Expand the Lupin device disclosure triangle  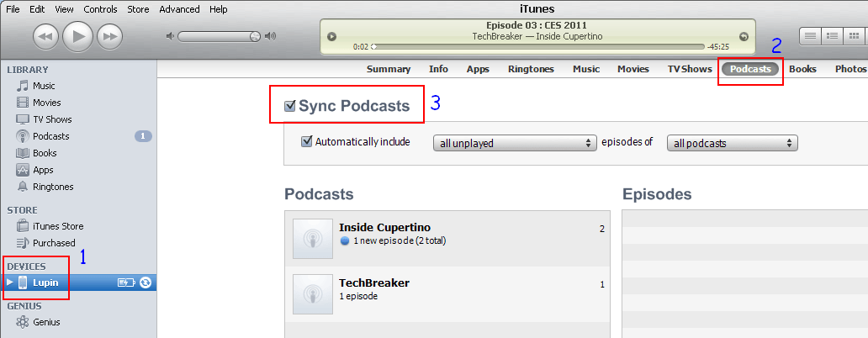coord(10,283)
